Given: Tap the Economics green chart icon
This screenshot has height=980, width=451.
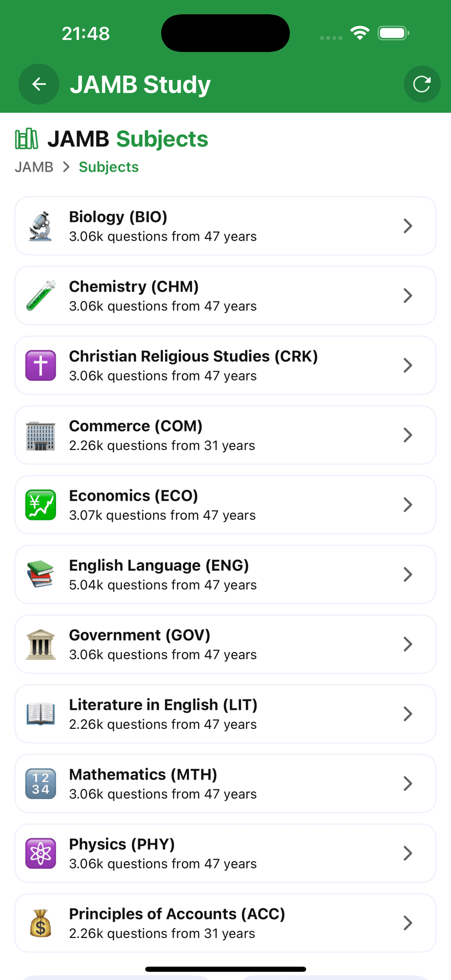Looking at the screenshot, I should 41,505.
